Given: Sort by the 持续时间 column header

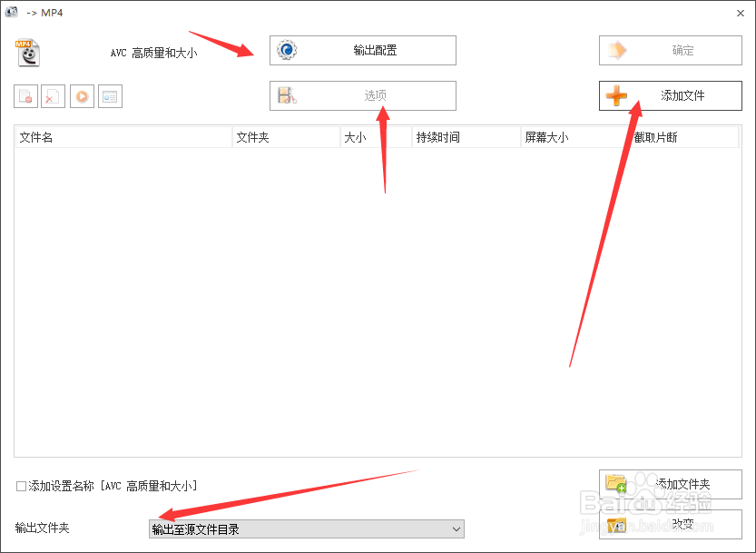Looking at the screenshot, I should (466, 137).
